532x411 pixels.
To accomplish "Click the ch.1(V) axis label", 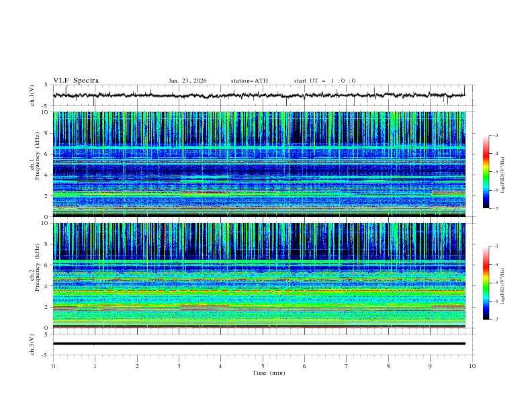I will (33, 95).
